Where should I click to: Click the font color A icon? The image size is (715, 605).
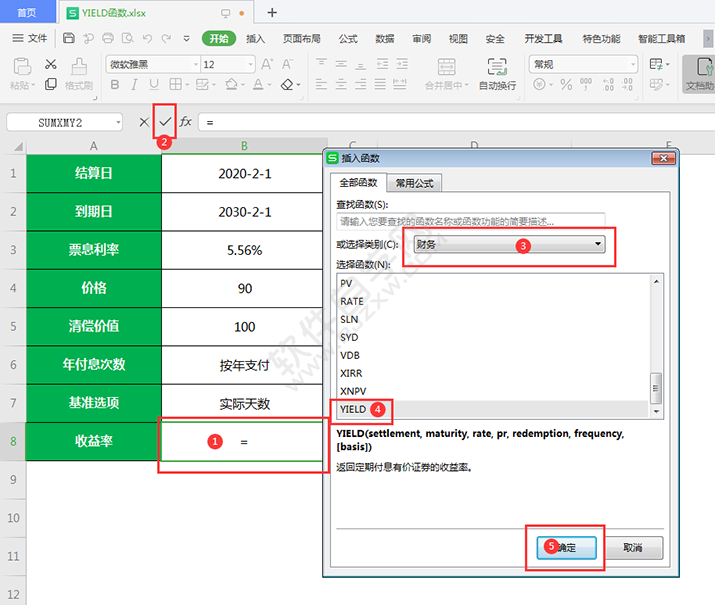pos(258,84)
